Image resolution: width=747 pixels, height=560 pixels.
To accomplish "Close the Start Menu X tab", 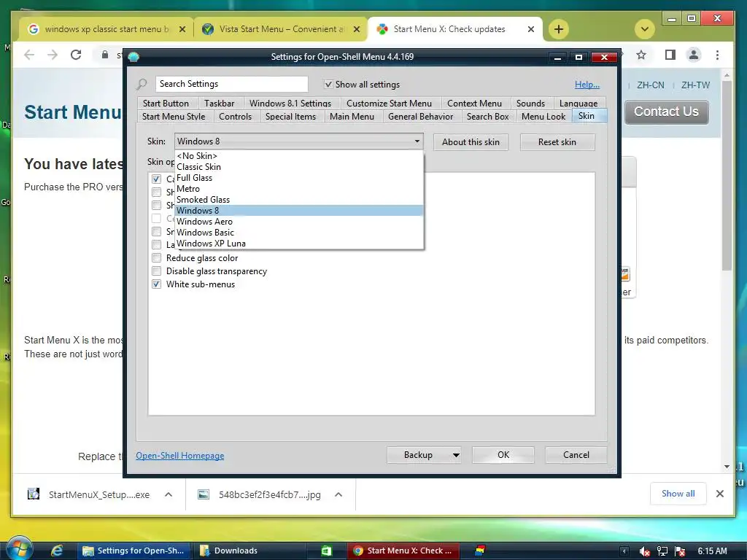I will pyautogui.click(x=531, y=29).
